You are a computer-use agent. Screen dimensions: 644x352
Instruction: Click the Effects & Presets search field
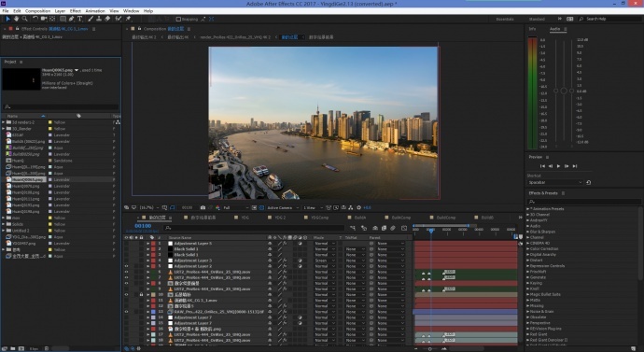coord(583,202)
